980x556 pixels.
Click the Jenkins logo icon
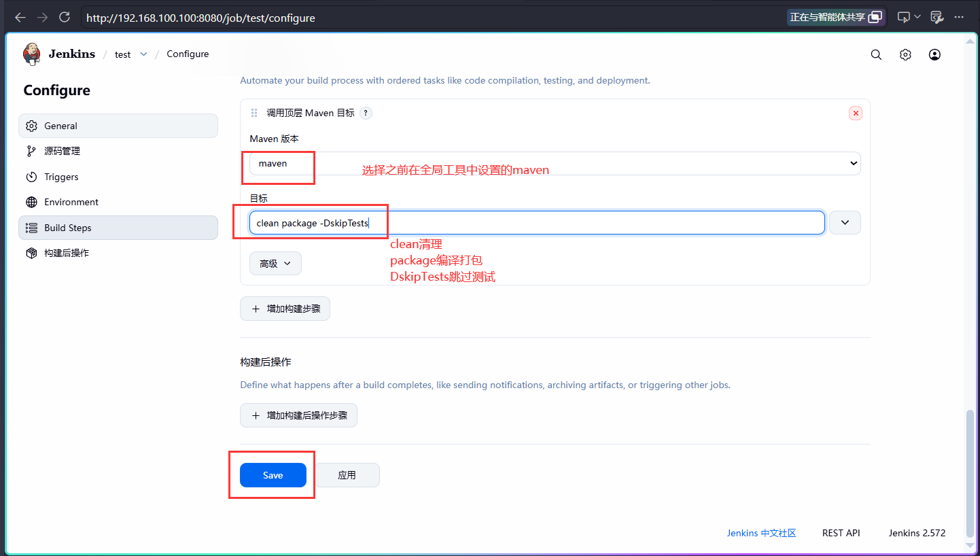[x=31, y=54]
